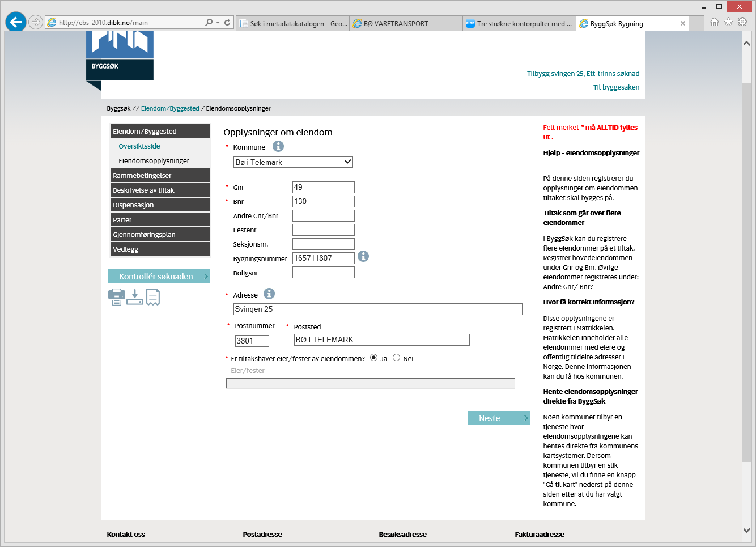Open Vedlegg menu section
This screenshot has height=547, width=756.
click(160, 249)
